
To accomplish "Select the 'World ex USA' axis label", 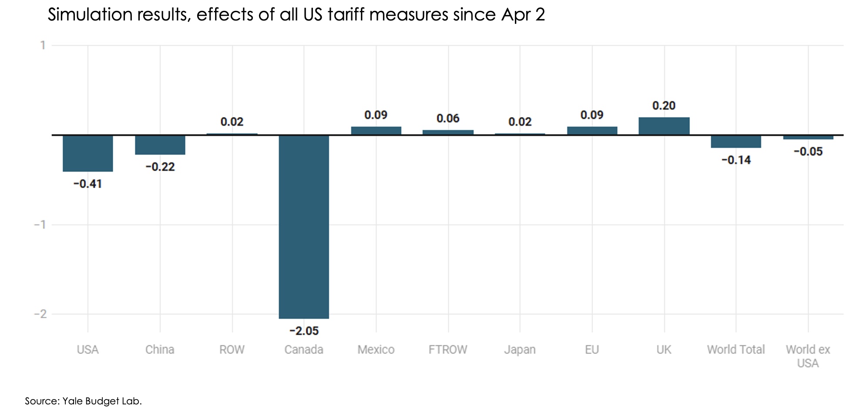I will tap(808, 356).
